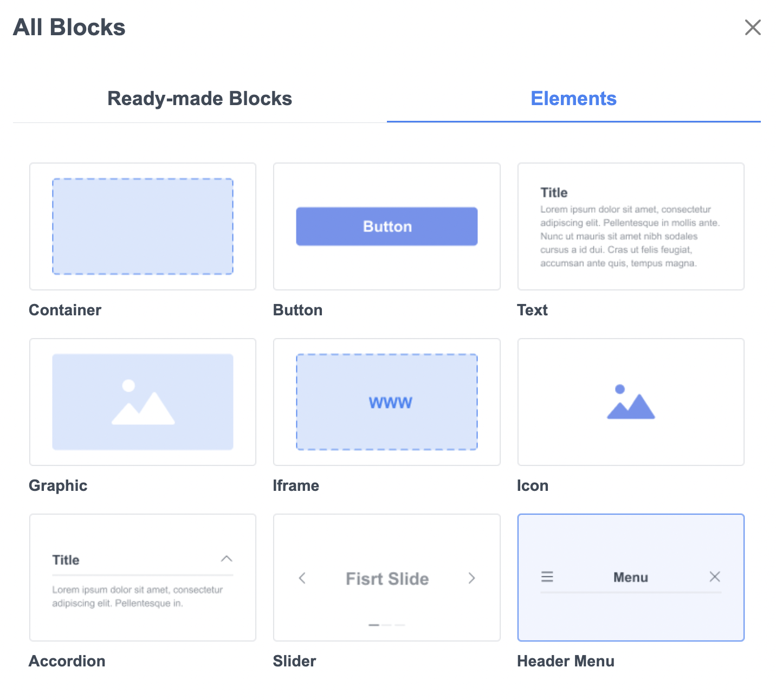Click the X icon in Header Menu preview
The image size is (776, 700).
click(715, 577)
